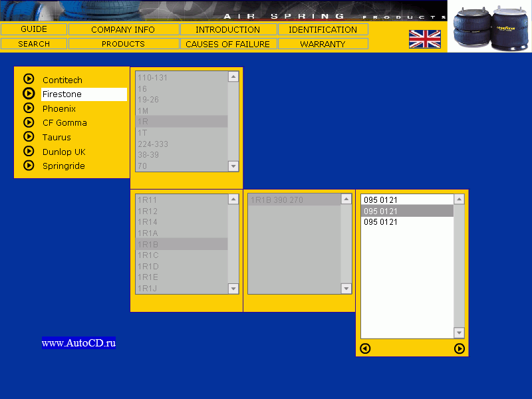Select the highlighted second 095 0121 result
The height and width of the screenshot is (399, 532).
click(407, 211)
